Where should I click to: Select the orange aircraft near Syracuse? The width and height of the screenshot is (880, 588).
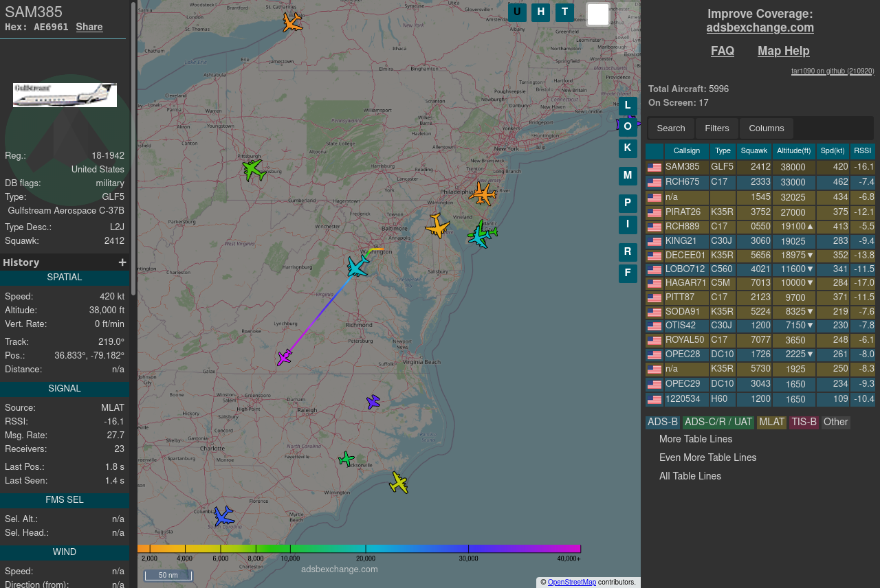tap(292, 23)
